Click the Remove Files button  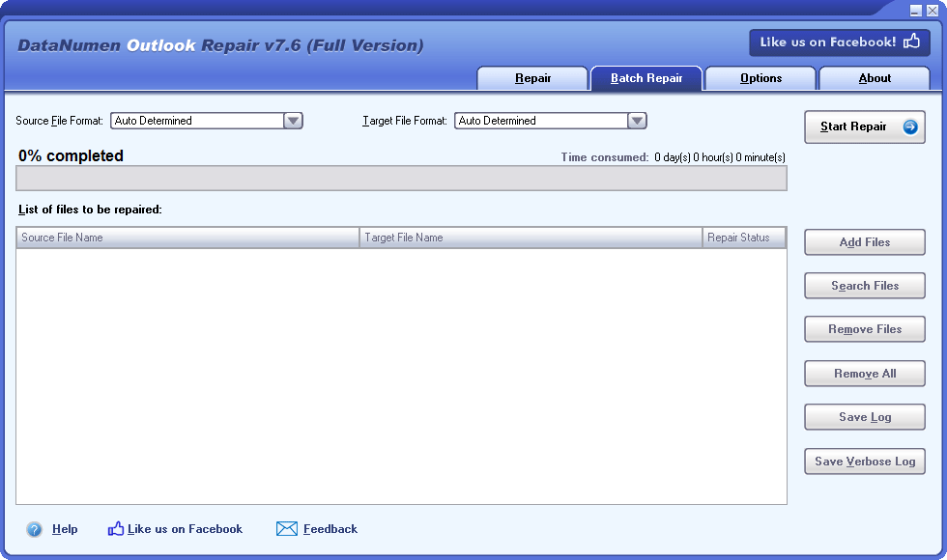[x=865, y=329]
